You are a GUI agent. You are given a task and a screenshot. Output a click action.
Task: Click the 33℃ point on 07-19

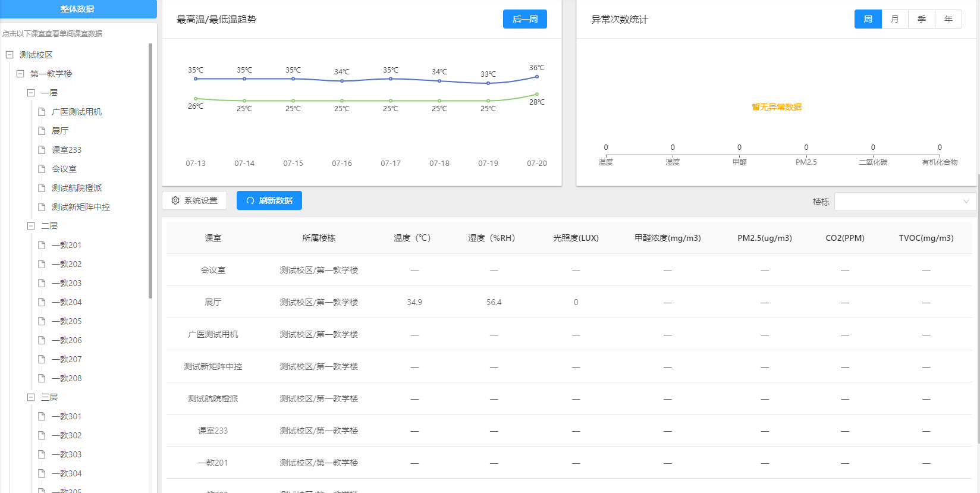[x=488, y=83]
